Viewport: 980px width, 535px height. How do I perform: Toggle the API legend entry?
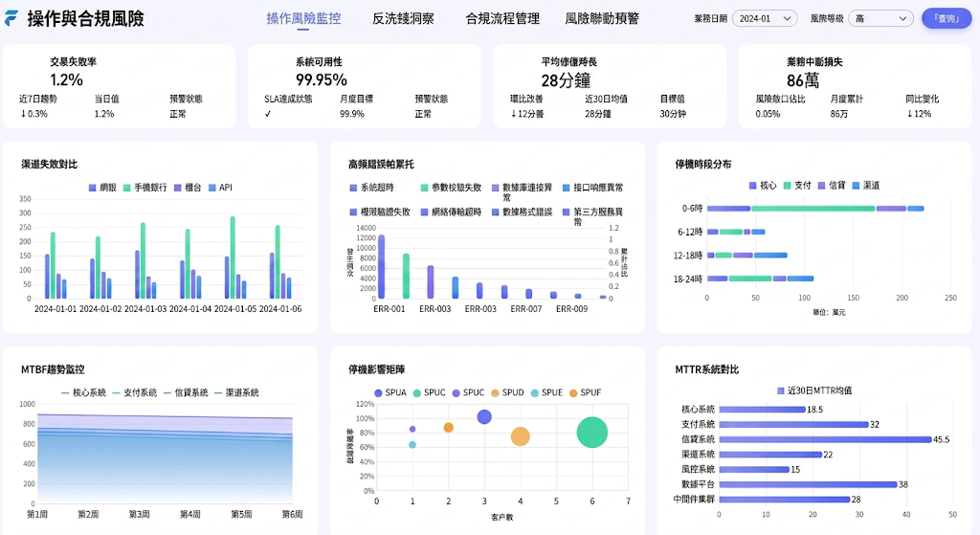tap(220, 188)
